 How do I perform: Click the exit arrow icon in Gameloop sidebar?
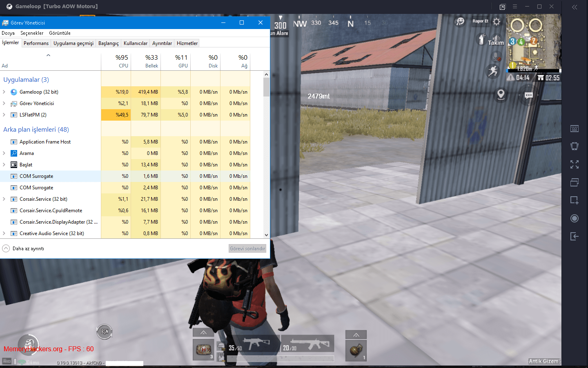[575, 236]
